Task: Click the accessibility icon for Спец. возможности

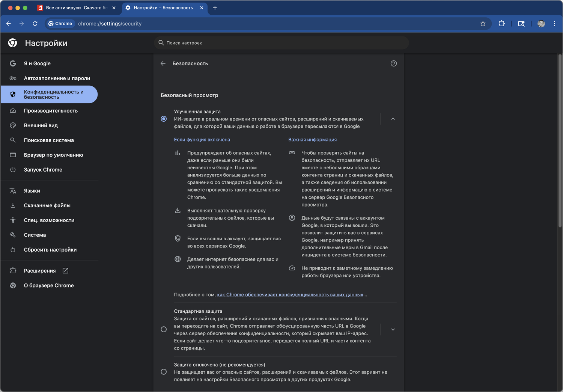Action: [13, 220]
